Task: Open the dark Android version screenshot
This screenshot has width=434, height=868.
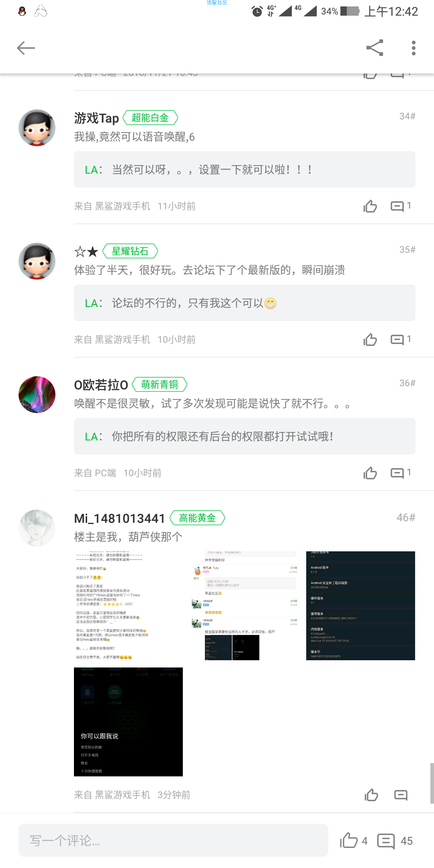Action: (x=360, y=606)
